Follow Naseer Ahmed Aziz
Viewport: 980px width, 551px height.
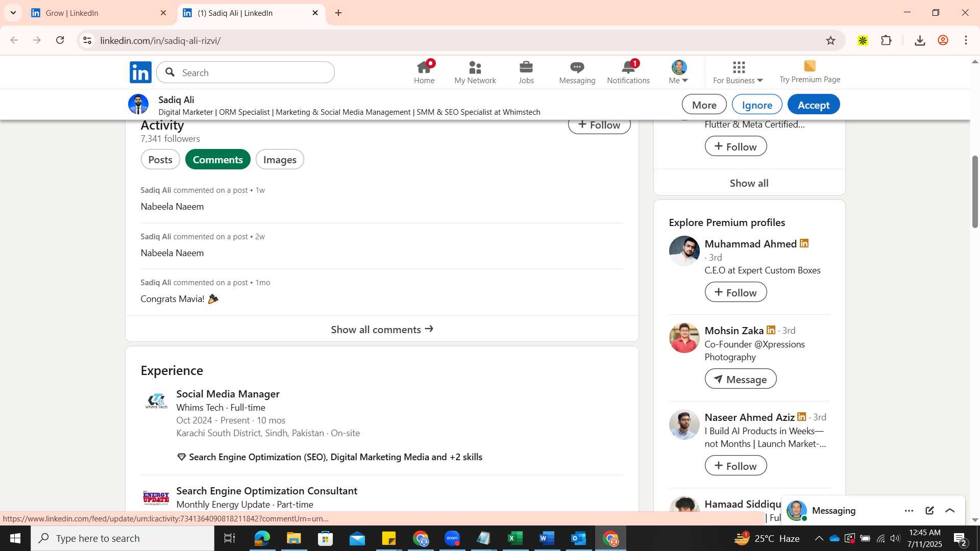[x=736, y=466]
